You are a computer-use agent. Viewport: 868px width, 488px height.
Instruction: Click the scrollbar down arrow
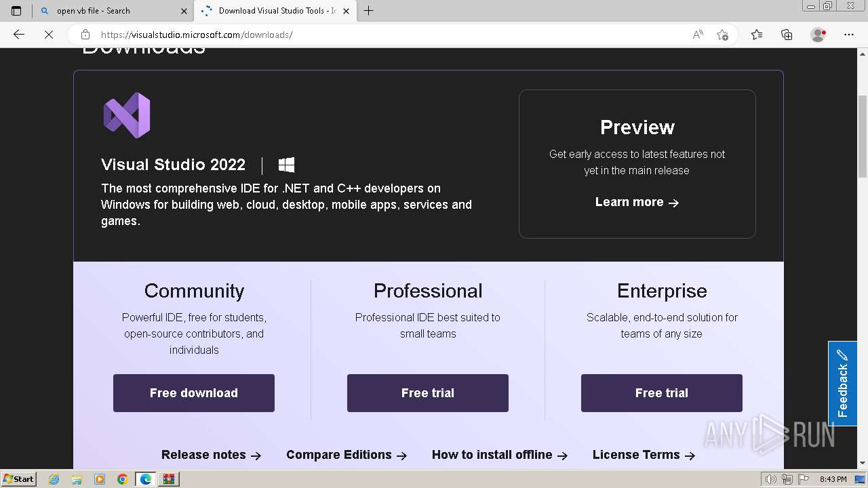pos(863,463)
